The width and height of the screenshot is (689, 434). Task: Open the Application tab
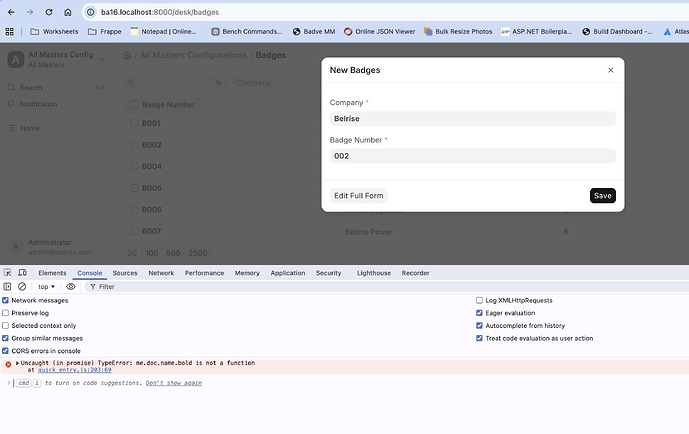click(288, 273)
